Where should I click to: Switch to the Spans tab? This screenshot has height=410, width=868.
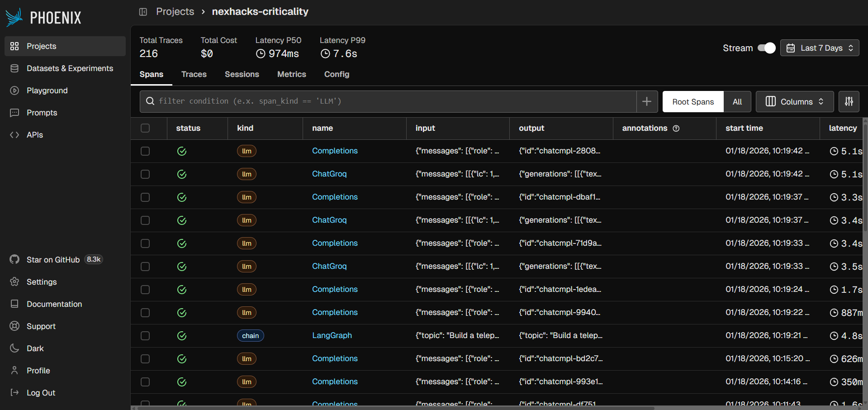pos(152,74)
